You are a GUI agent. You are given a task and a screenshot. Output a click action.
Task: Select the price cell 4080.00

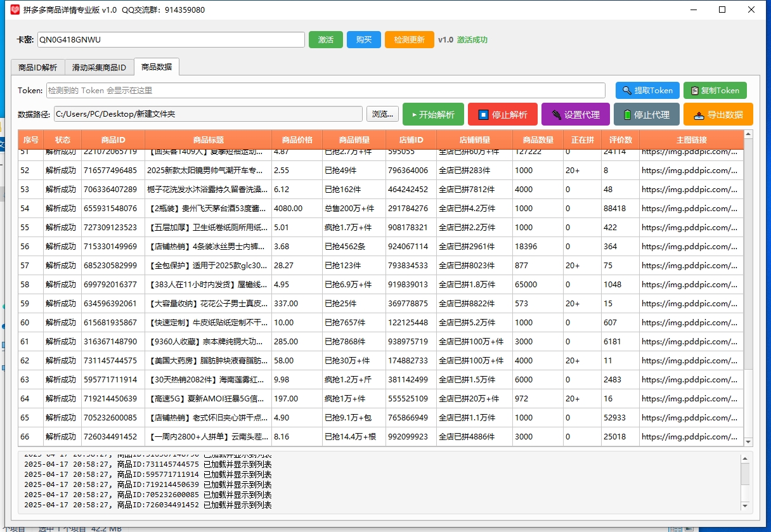(x=297, y=209)
